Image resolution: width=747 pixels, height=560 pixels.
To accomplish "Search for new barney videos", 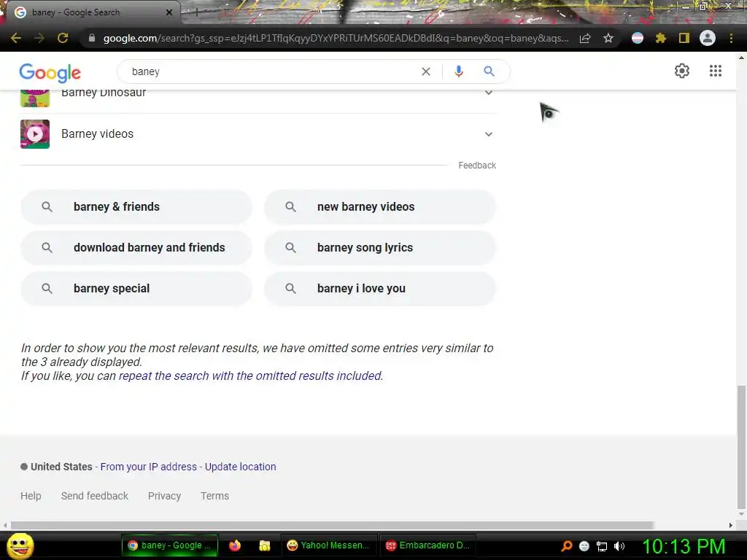I will [x=380, y=206].
